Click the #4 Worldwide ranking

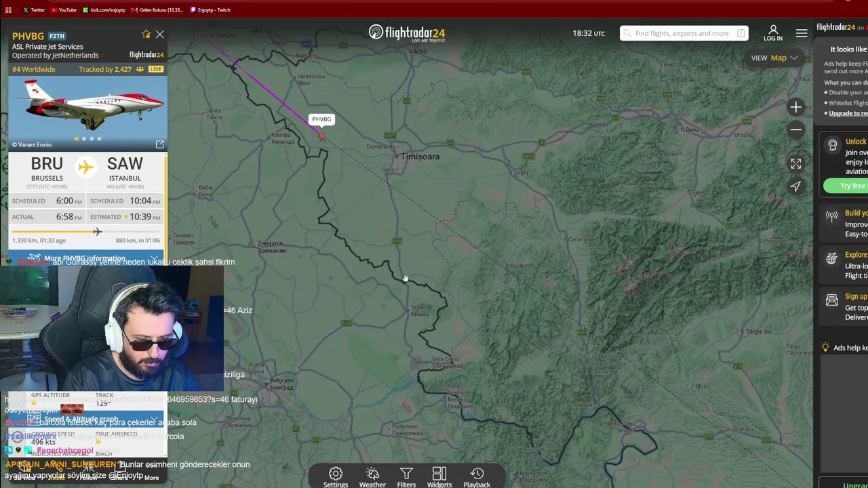coord(34,69)
